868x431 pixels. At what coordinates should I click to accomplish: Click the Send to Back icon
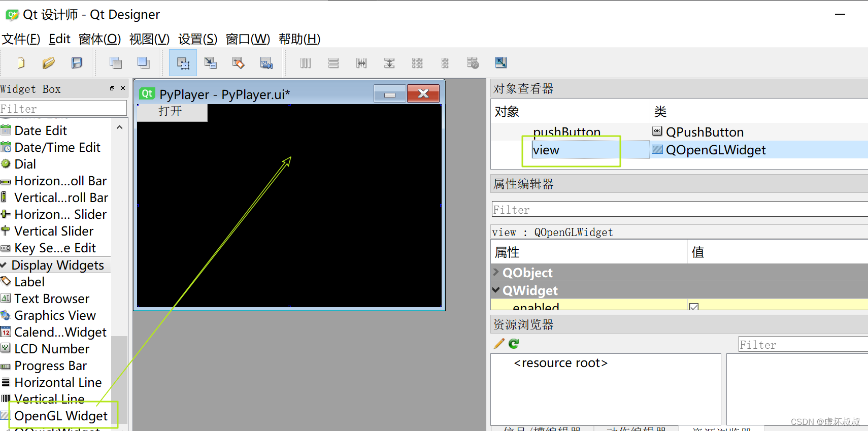(x=116, y=63)
